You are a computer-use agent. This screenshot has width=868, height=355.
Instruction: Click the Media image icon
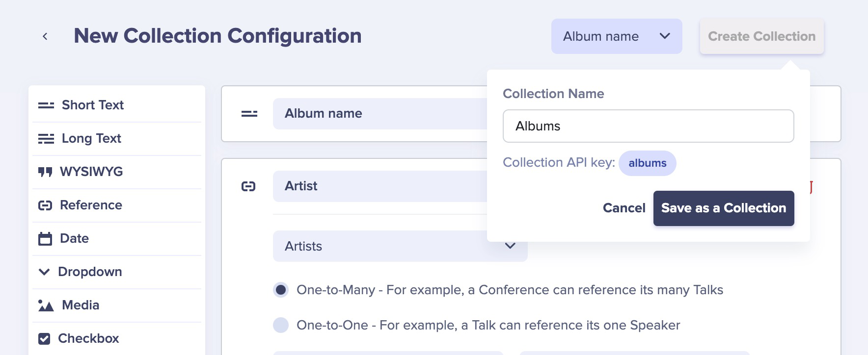click(x=46, y=305)
